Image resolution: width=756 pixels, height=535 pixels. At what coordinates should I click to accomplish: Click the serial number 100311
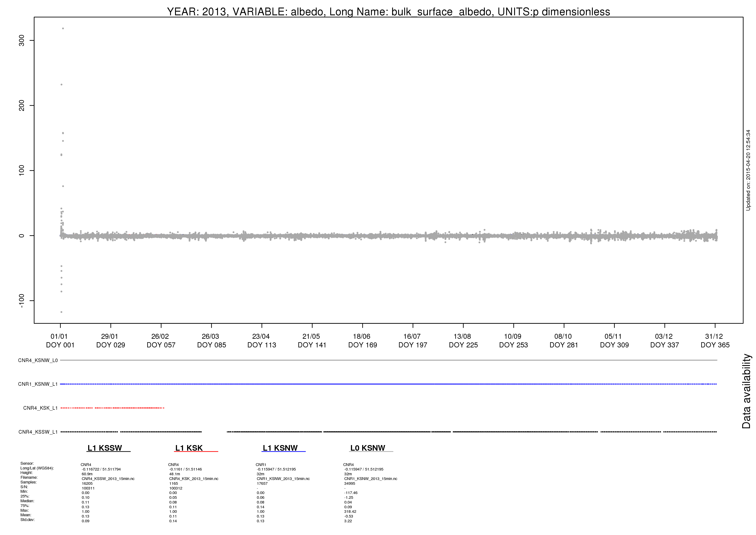click(x=88, y=488)
